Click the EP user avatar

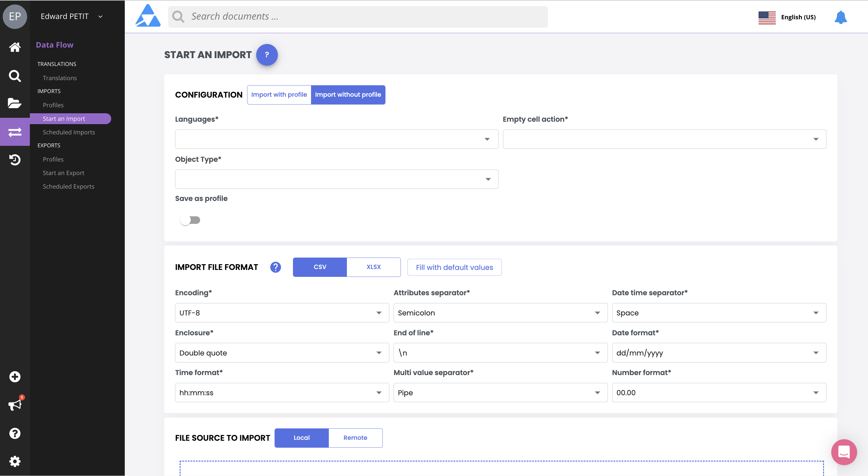click(15, 17)
